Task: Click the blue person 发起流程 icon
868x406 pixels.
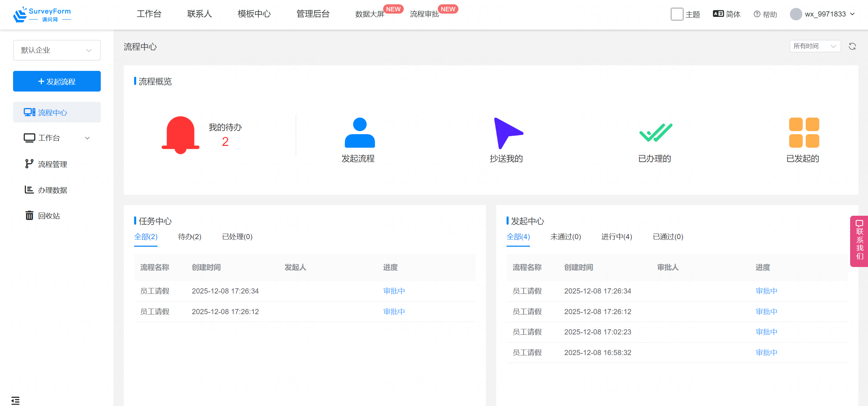Action: (359, 133)
